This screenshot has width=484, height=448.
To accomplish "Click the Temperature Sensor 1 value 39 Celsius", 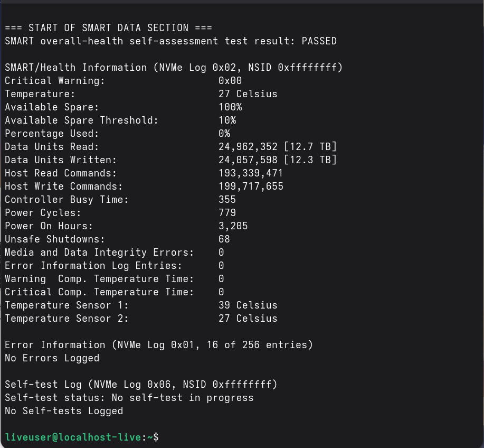I will (x=248, y=305).
